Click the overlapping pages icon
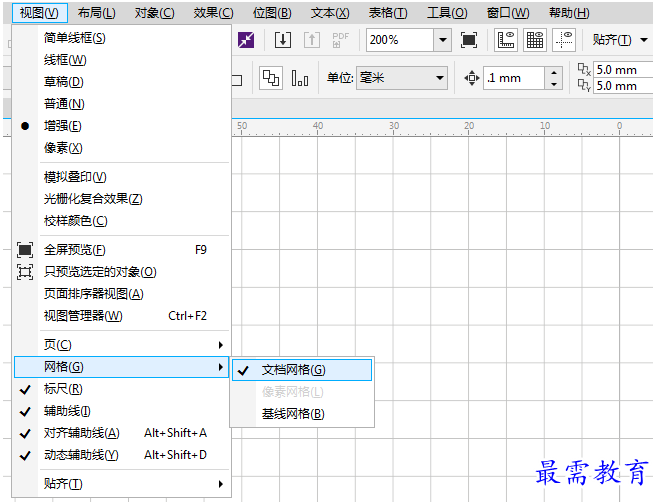The image size is (657, 504). point(271,78)
